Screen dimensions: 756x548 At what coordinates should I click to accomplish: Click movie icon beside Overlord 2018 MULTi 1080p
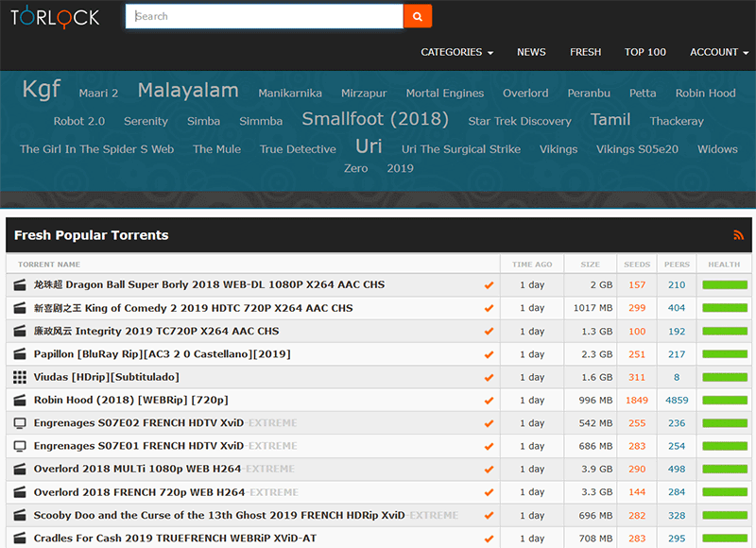(x=20, y=469)
